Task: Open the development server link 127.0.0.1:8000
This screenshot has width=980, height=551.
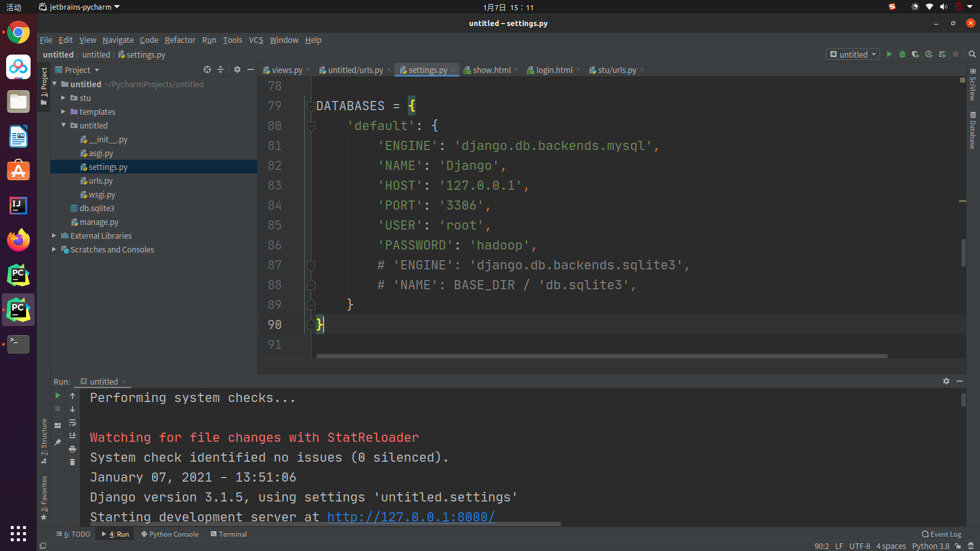Action: (x=411, y=517)
